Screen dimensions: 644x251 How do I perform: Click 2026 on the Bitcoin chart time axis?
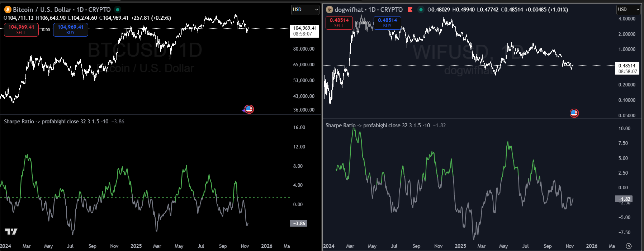coord(267,246)
